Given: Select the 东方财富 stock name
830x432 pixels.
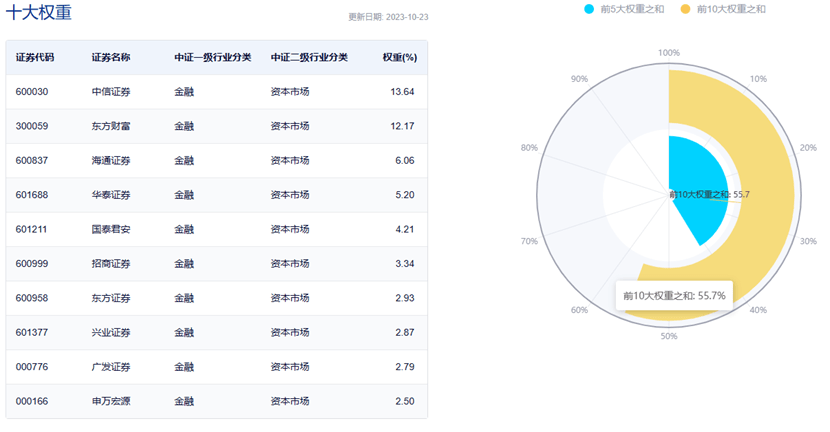Looking at the screenshot, I should [110, 126].
